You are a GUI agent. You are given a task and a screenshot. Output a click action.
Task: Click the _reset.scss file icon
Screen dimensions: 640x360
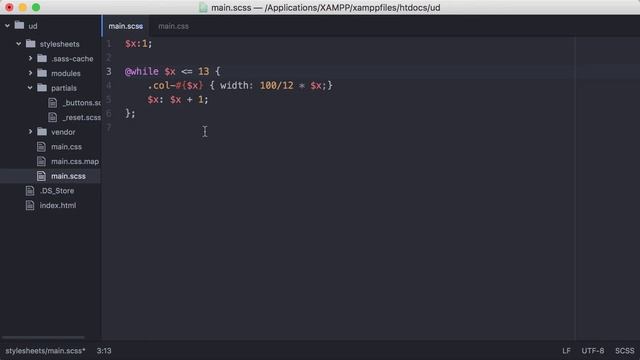click(53, 117)
